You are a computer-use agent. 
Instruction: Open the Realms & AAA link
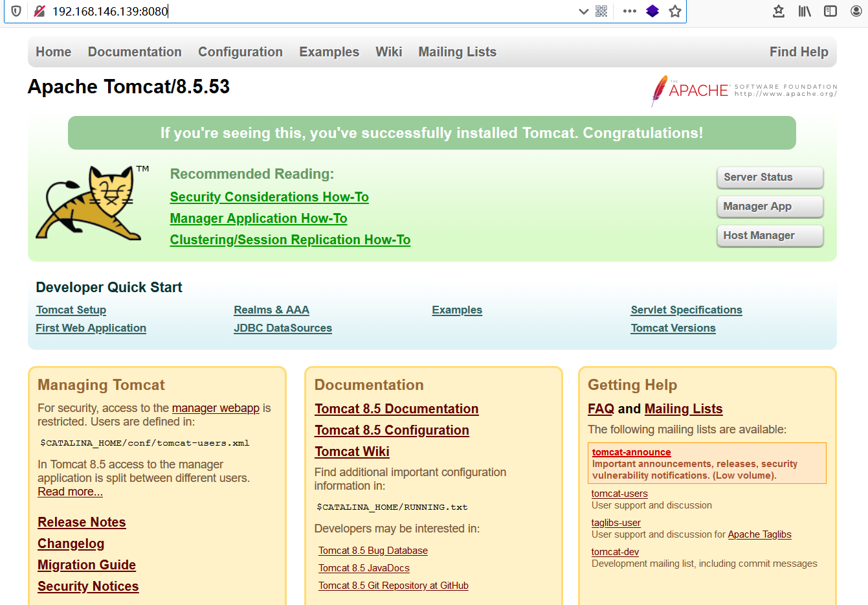(x=271, y=310)
